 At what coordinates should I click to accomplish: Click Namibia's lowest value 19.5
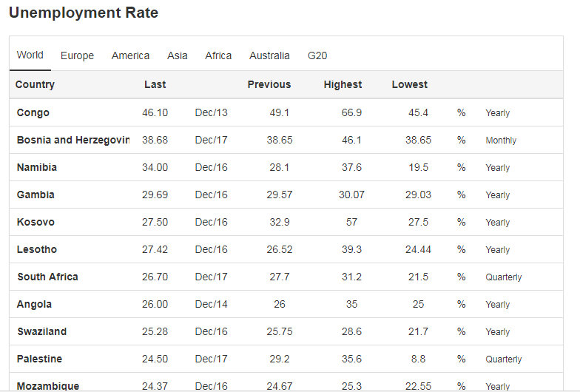point(418,167)
